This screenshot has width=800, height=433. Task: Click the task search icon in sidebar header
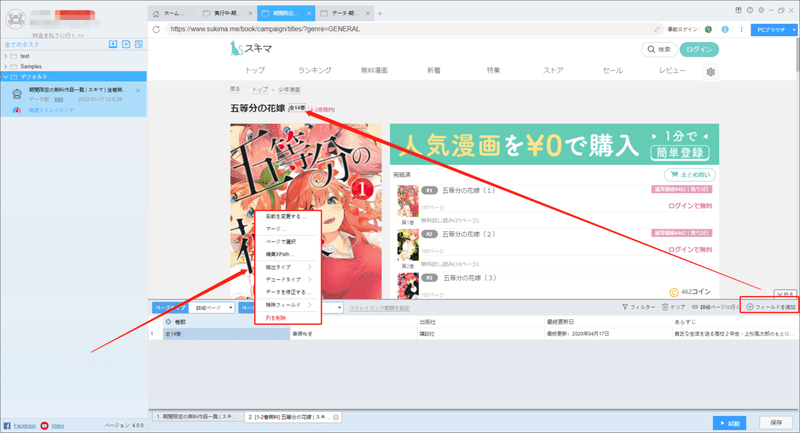(139, 44)
